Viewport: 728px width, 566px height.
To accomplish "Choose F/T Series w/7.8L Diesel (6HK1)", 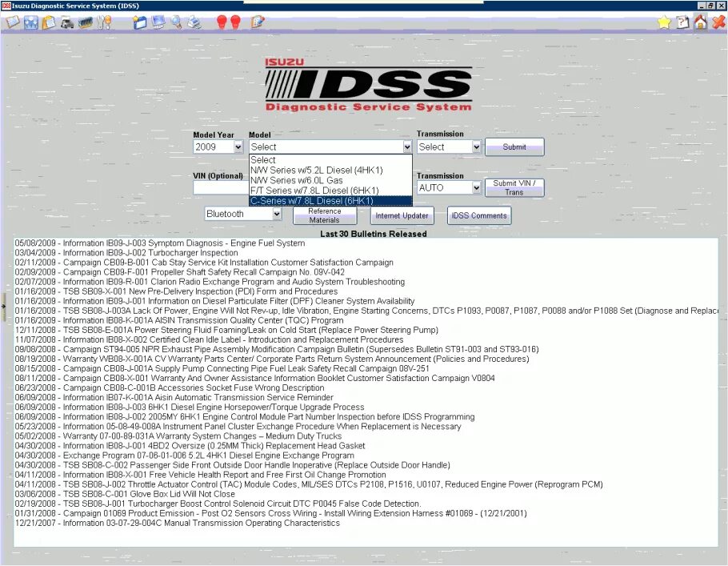I will point(330,191).
